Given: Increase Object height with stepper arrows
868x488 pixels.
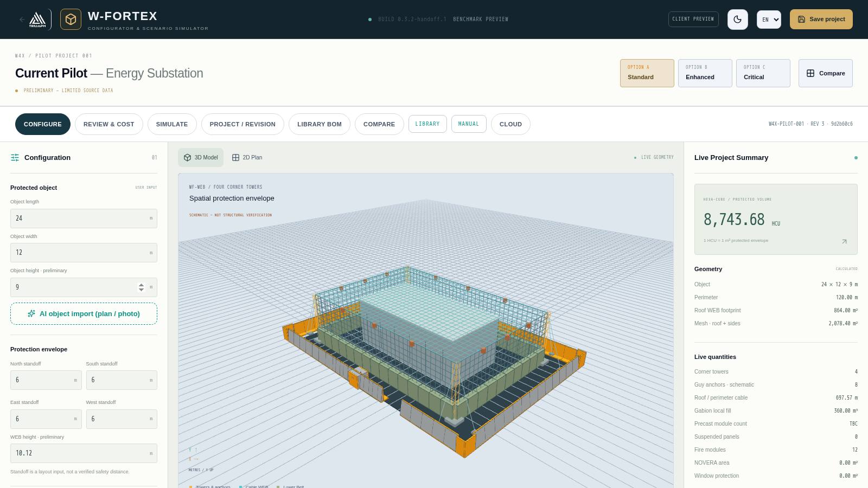Looking at the screenshot, I should pos(142,285).
